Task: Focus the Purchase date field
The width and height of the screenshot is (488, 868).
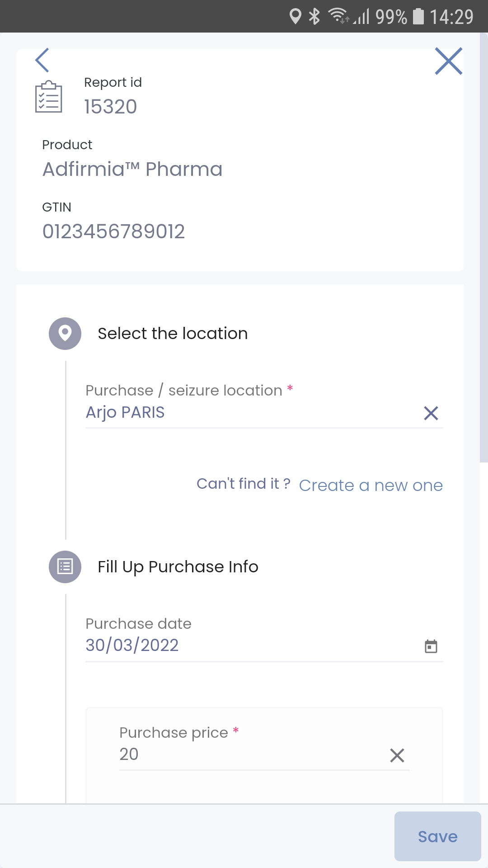Action: click(x=244, y=645)
